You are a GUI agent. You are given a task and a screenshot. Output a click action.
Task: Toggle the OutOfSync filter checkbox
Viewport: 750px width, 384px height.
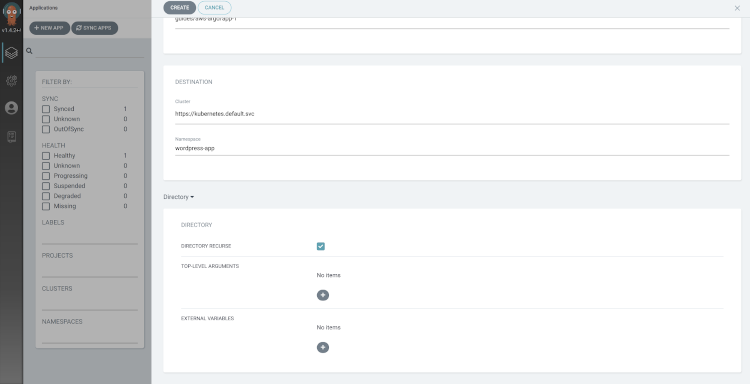coord(46,129)
